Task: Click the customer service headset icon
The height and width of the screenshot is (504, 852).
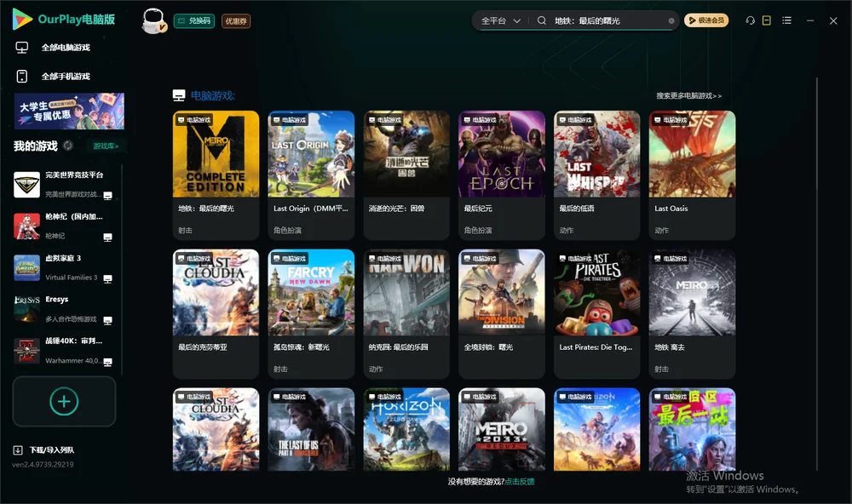Action: tap(751, 20)
